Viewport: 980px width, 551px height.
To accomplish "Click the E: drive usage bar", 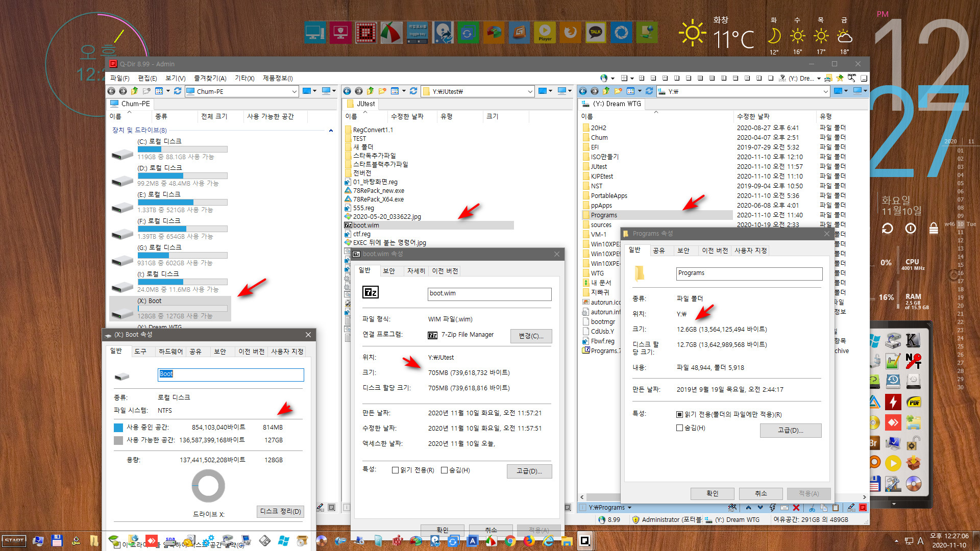I will pyautogui.click(x=182, y=202).
